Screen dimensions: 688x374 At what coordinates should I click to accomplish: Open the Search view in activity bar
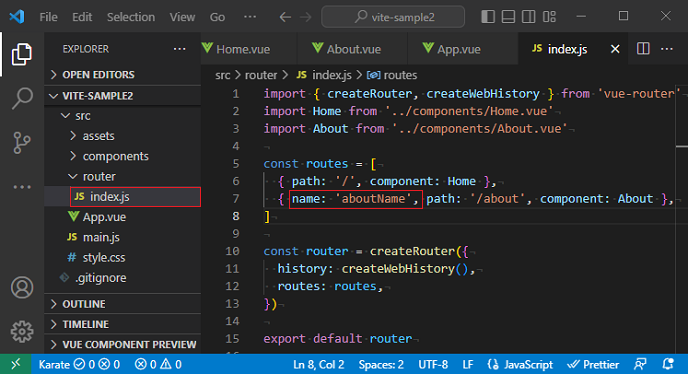point(22,98)
